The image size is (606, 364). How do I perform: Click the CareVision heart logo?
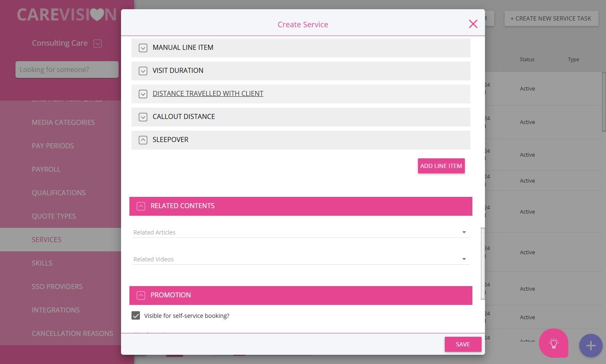pos(67,15)
